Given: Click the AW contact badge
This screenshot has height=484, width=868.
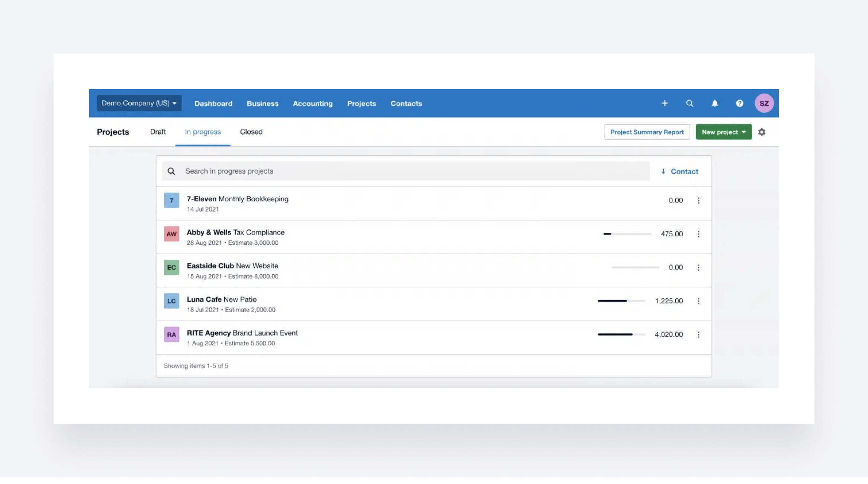Looking at the screenshot, I should 171,234.
